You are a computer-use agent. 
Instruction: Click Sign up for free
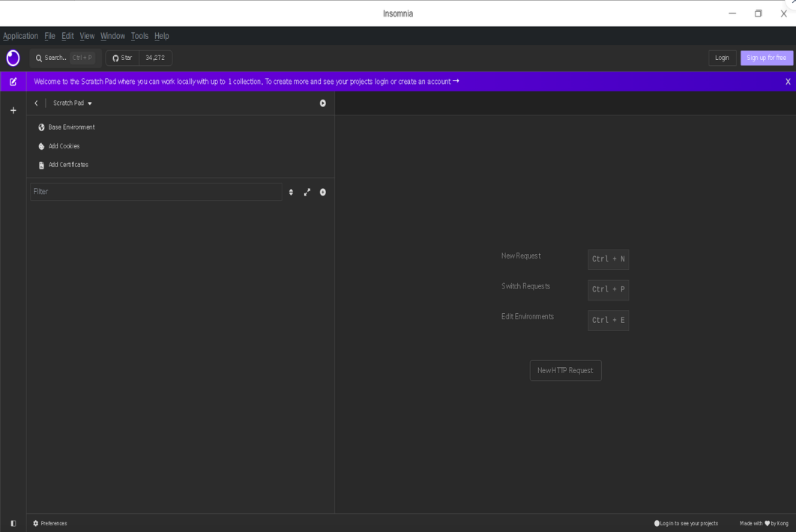[766, 58]
